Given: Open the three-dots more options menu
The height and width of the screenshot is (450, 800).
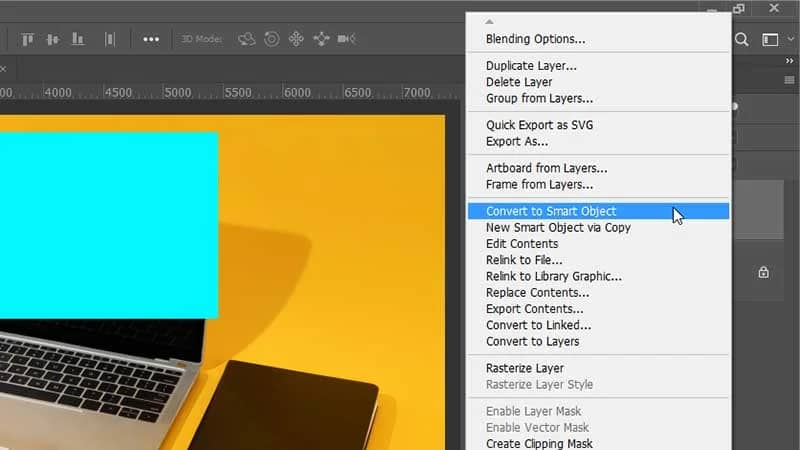Looking at the screenshot, I should tap(151, 39).
